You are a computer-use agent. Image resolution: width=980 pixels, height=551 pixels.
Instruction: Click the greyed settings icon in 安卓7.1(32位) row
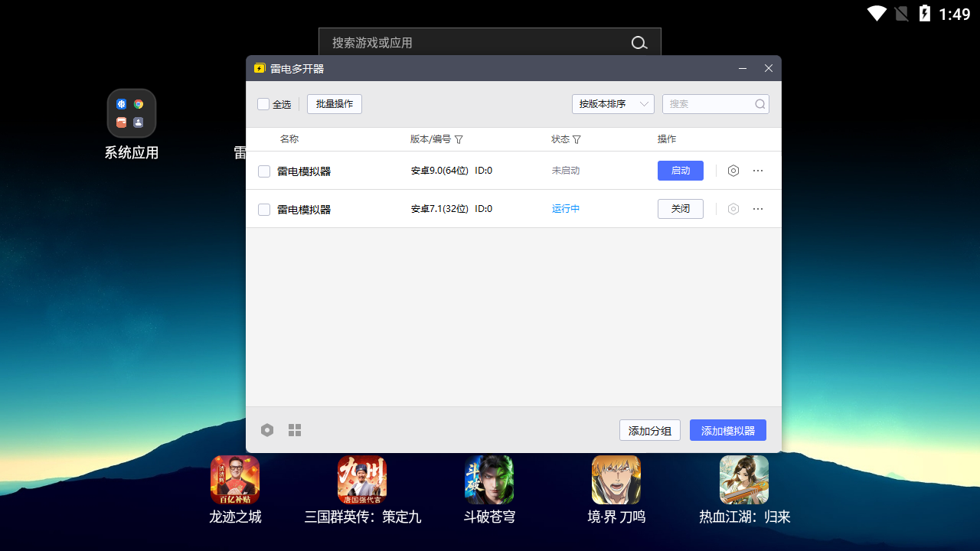pos(733,209)
